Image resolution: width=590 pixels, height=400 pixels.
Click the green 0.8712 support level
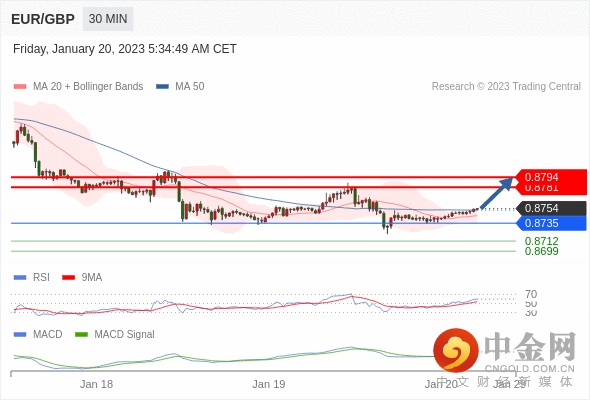[541, 241]
